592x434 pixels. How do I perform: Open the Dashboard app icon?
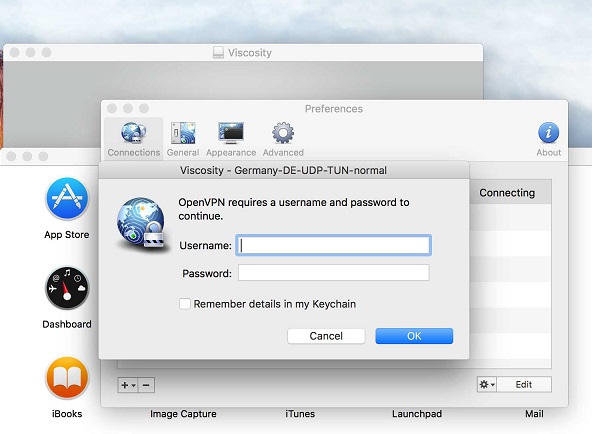67,288
